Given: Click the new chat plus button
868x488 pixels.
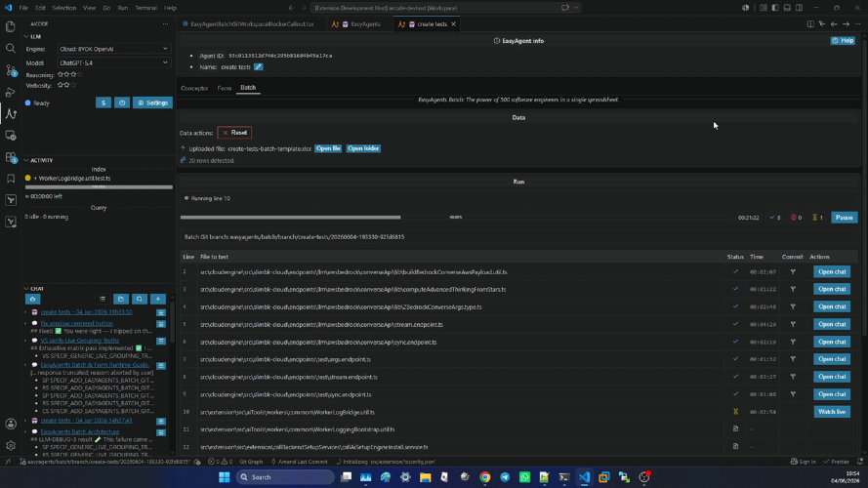Looking at the screenshot, I should coord(158,299).
